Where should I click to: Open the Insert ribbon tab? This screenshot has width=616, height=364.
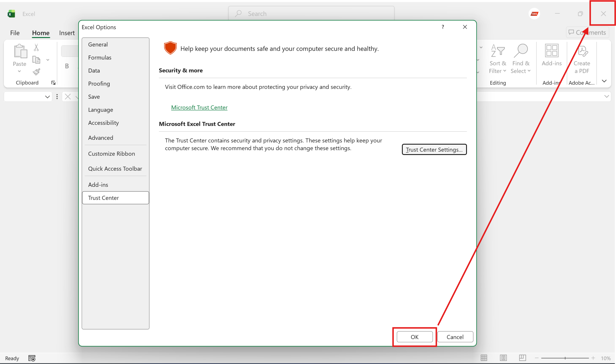[67, 33]
